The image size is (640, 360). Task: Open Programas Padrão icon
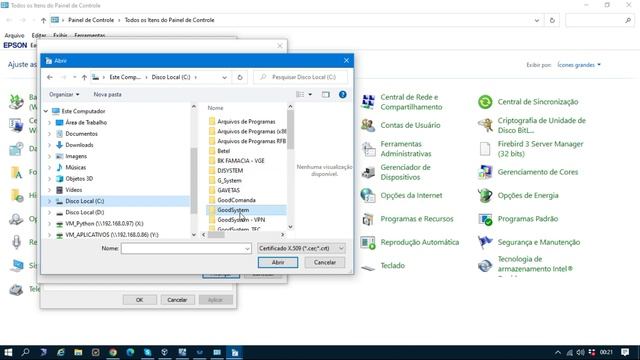(485, 219)
